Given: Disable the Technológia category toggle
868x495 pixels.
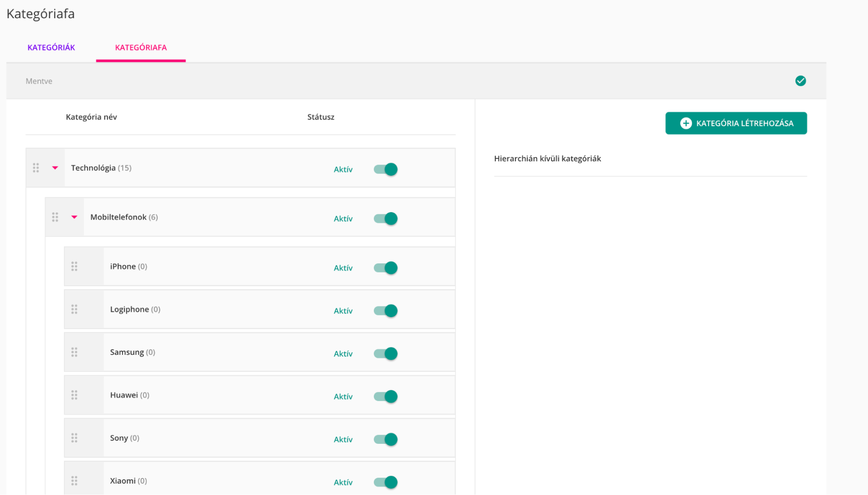Looking at the screenshot, I should pos(386,169).
